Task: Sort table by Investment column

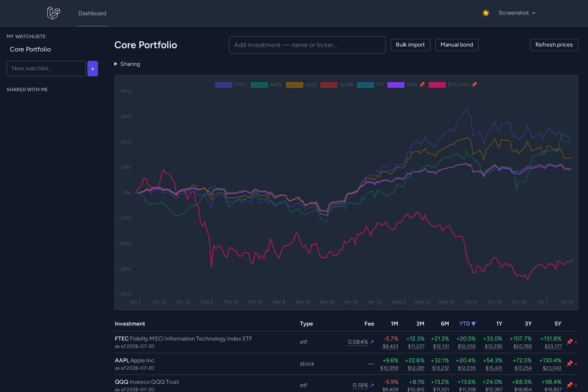Action: (130, 324)
